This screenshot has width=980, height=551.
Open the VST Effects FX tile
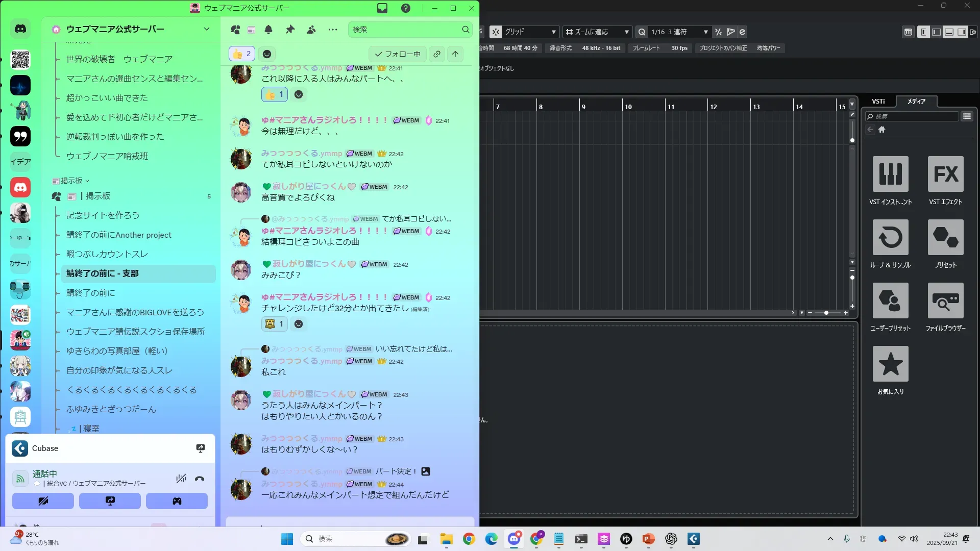[945, 174]
